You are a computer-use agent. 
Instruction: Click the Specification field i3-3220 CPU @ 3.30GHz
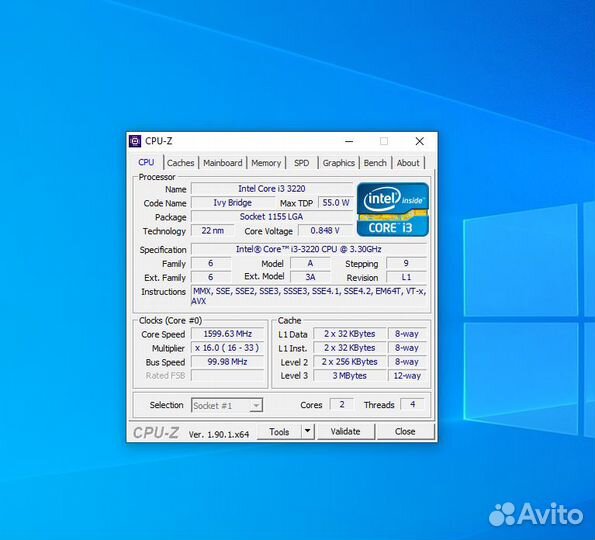coord(309,249)
